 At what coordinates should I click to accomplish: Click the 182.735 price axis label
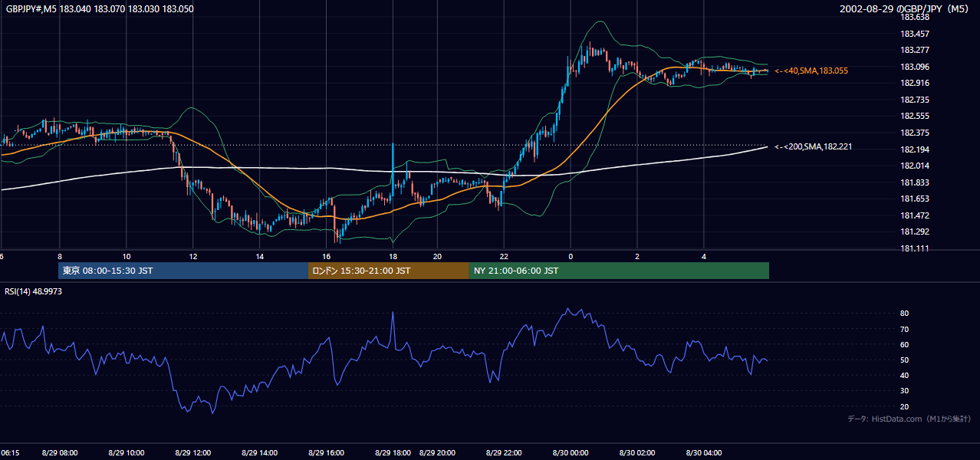(914, 100)
